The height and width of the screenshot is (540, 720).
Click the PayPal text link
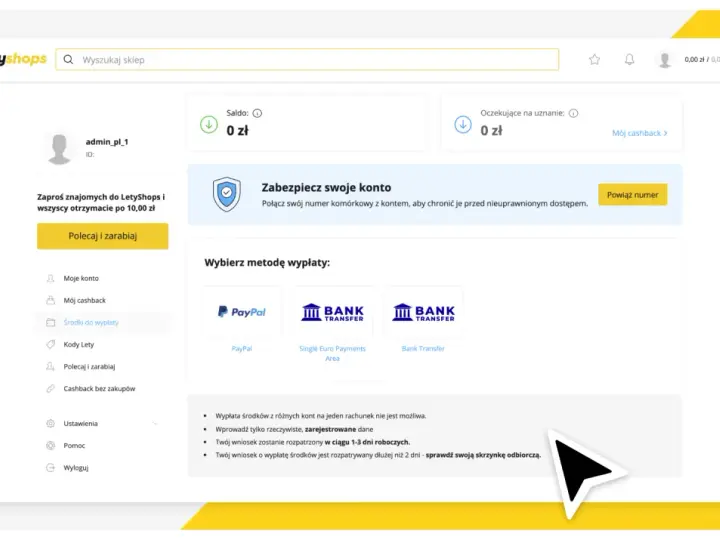point(242,349)
